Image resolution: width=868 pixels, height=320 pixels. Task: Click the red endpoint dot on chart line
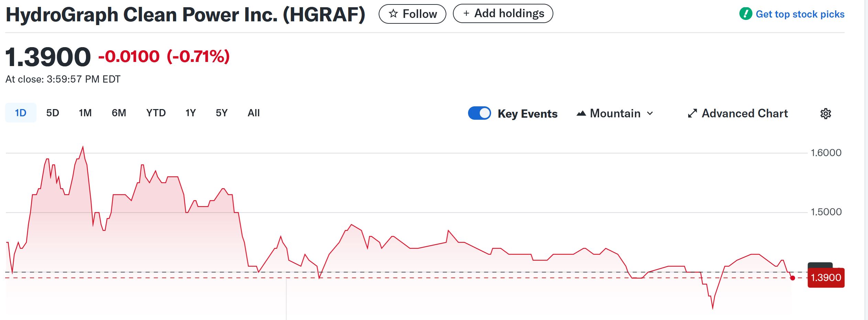793,278
